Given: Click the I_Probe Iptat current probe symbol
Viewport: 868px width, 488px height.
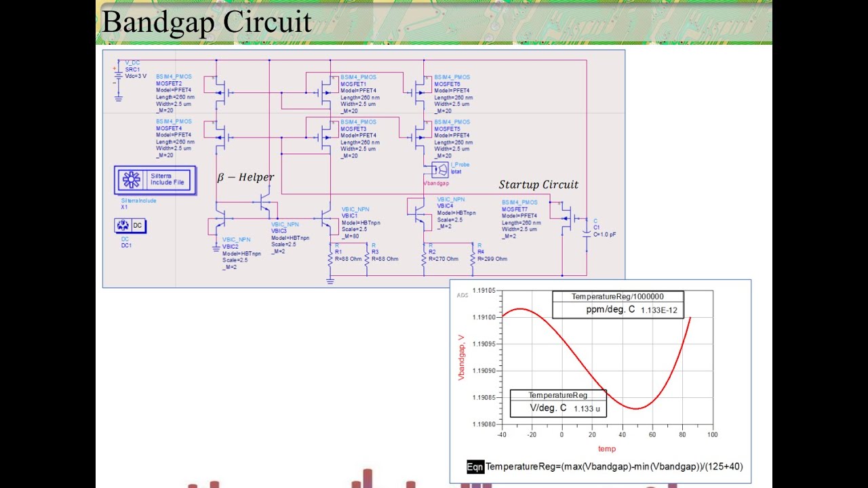Looking at the screenshot, I should tap(440, 169).
